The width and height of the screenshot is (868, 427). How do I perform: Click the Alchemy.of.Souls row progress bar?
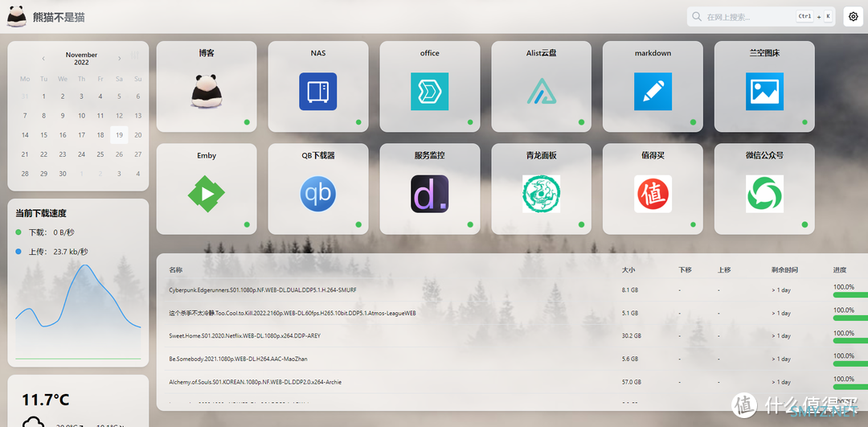pos(850,387)
